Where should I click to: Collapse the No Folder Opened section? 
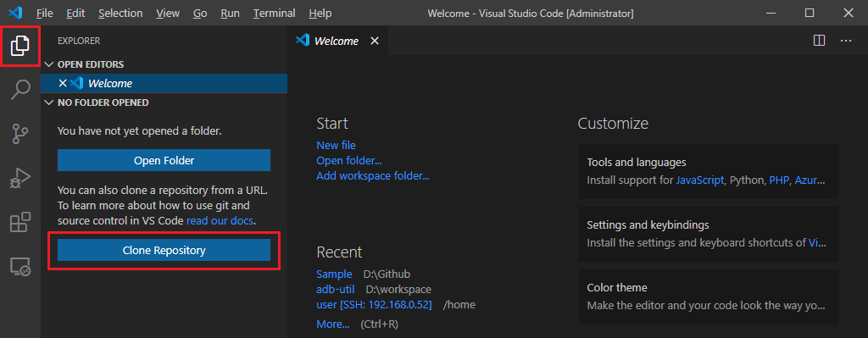[48, 103]
